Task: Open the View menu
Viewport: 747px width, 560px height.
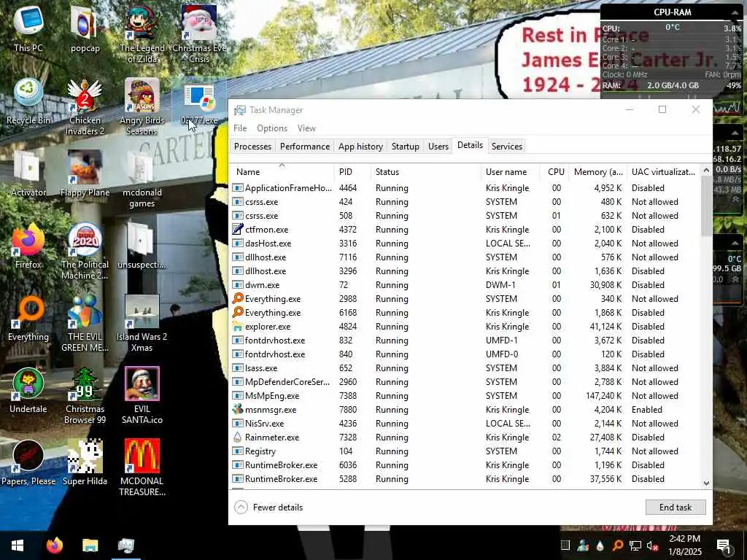Action: click(x=306, y=128)
